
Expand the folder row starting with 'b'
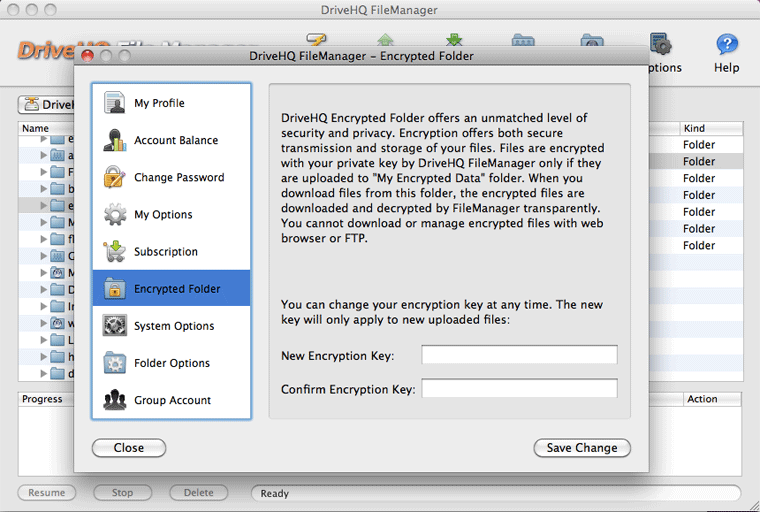[x=43, y=189]
